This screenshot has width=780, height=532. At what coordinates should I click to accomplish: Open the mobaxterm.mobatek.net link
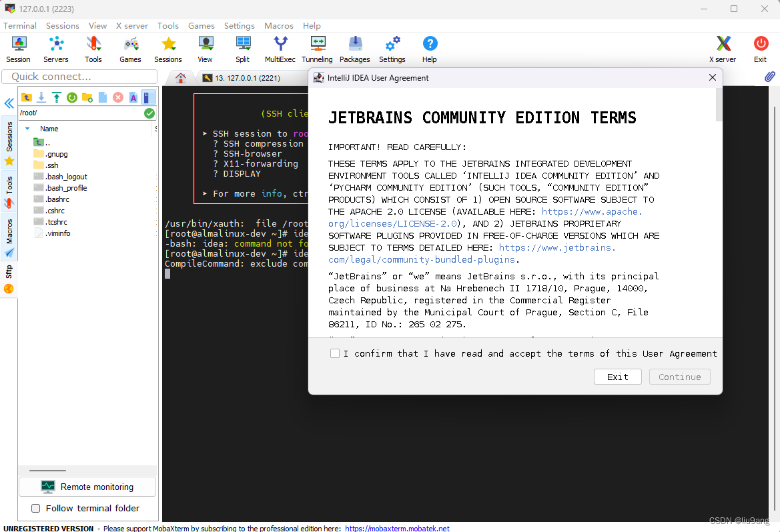click(397, 528)
